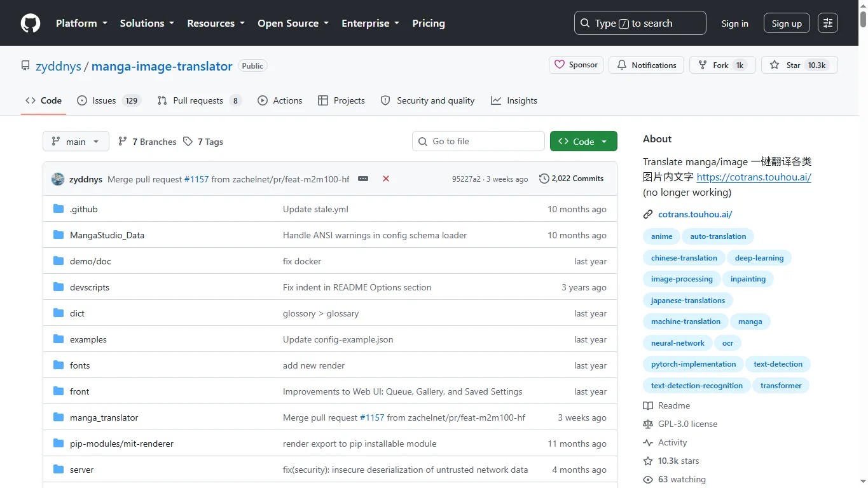The height and width of the screenshot is (488, 868).
Task: Expand the Open Source menu
Action: [x=293, y=23]
